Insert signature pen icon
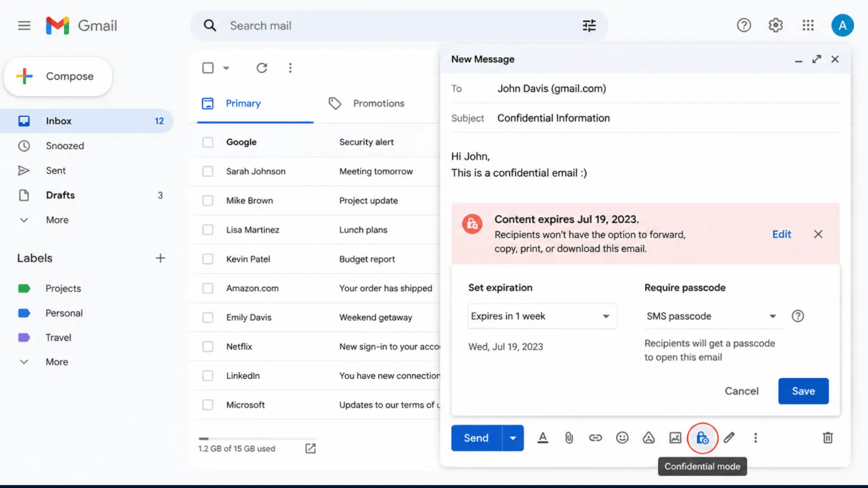The width and height of the screenshot is (868, 488). [729, 438]
